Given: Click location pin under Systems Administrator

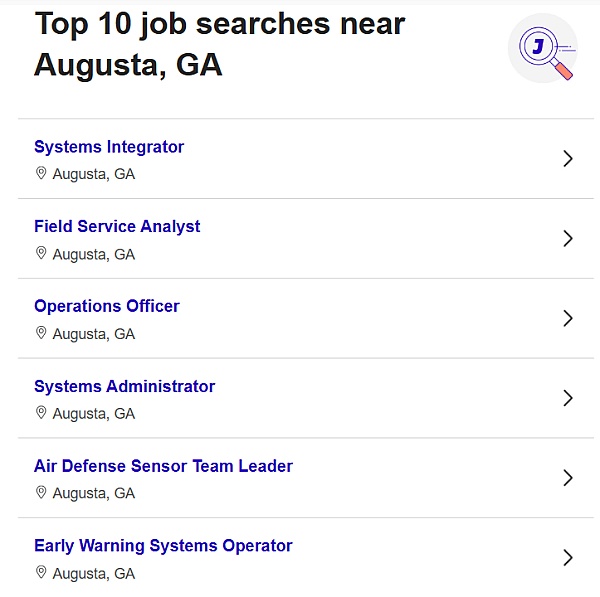Looking at the screenshot, I should tap(41, 413).
